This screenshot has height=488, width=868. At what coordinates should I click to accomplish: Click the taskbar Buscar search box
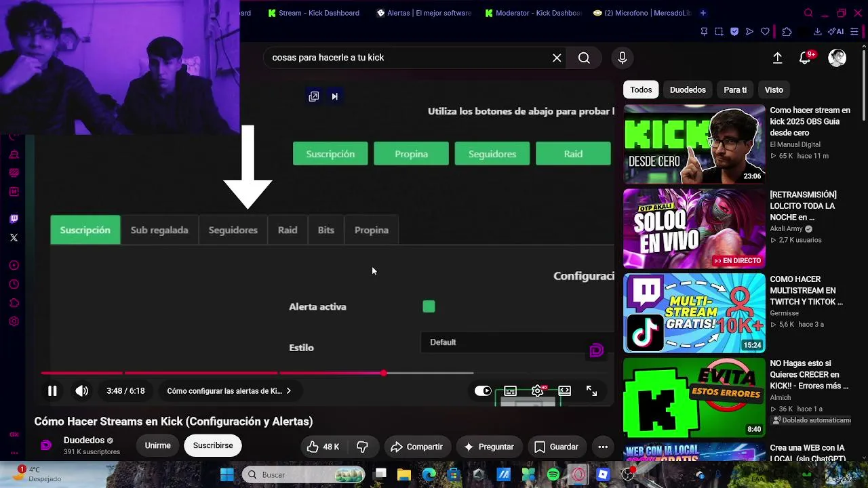click(303, 474)
